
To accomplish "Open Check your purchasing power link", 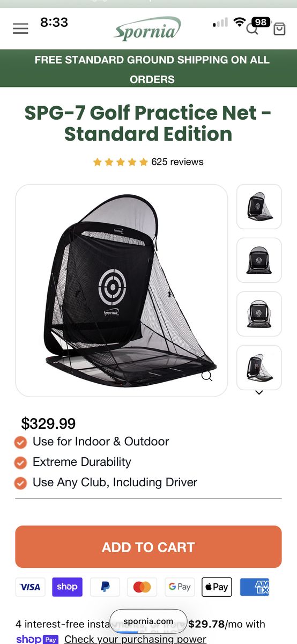I will (x=135, y=639).
